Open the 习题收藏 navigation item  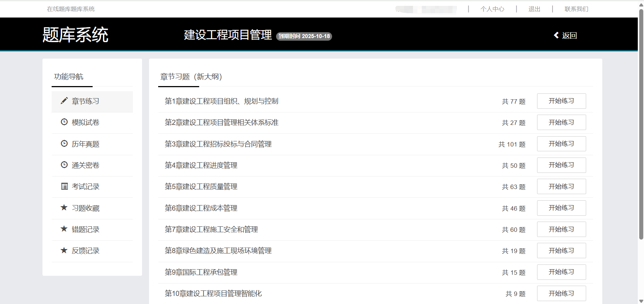click(x=92, y=208)
